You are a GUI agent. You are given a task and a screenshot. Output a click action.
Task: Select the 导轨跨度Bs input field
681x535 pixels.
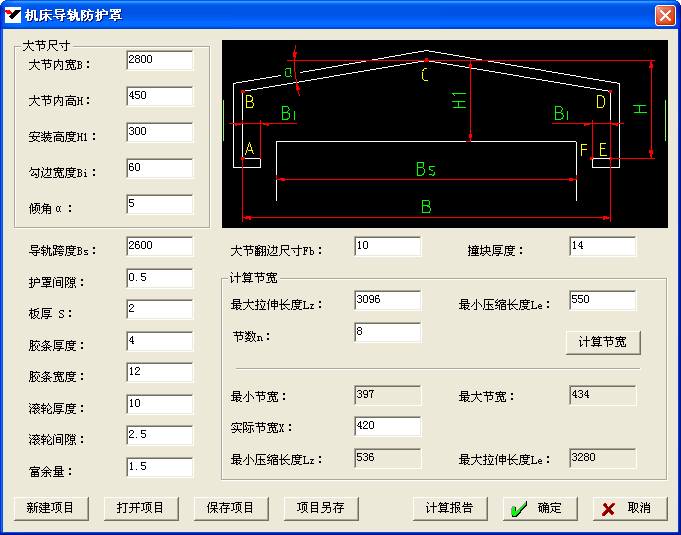point(159,246)
